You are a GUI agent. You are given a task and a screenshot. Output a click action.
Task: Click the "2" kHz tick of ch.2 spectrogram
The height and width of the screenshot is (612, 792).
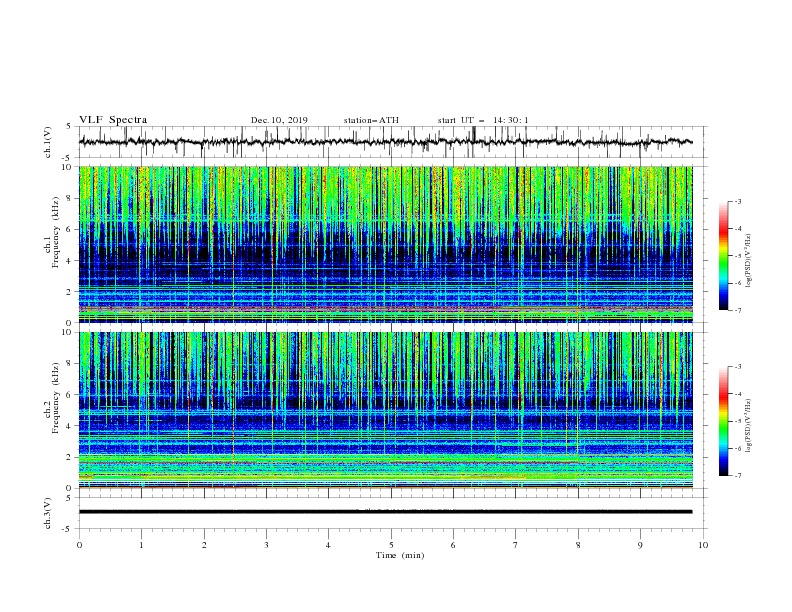pos(70,457)
